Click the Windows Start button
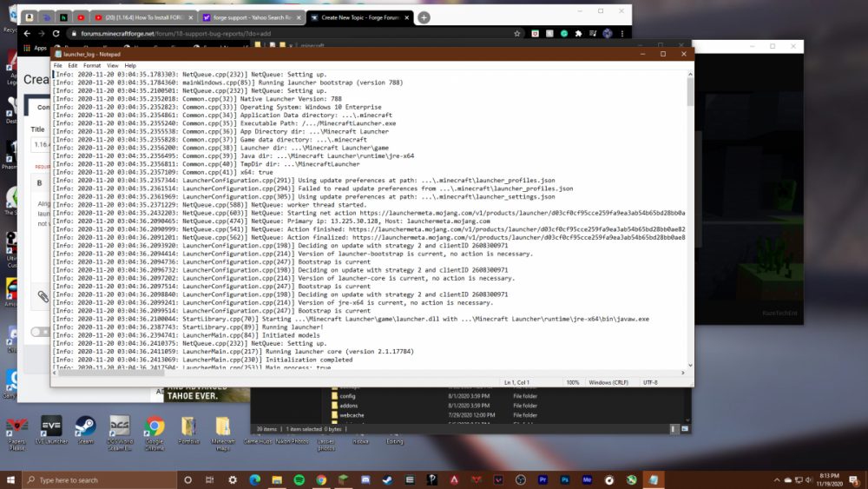 pos(11,479)
